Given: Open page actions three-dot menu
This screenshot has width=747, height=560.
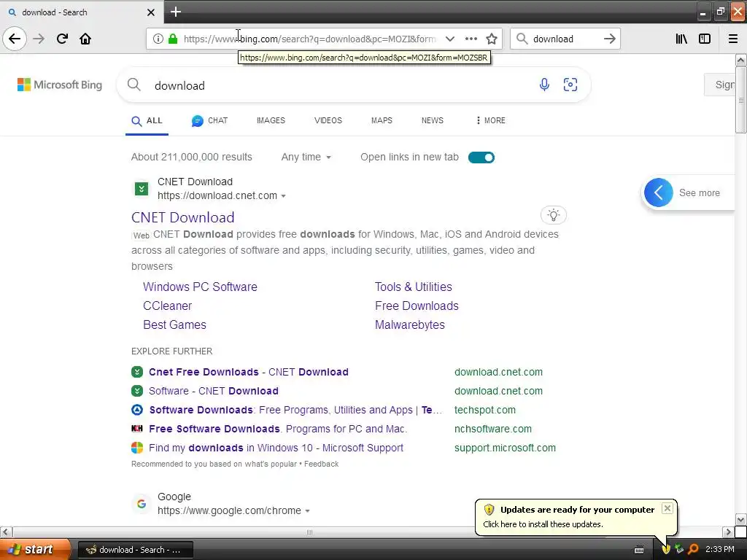Looking at the screenshot, I should point(471,39).
